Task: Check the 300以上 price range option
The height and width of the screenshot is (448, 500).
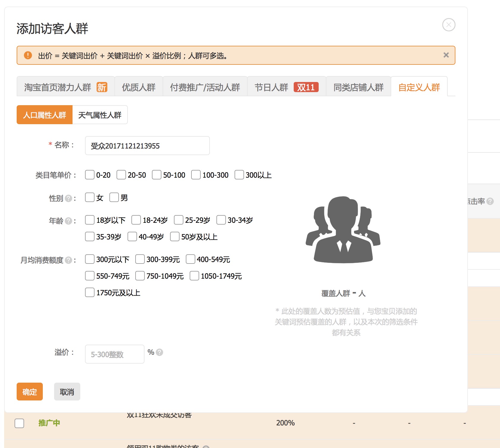Action: click(239, 175)
